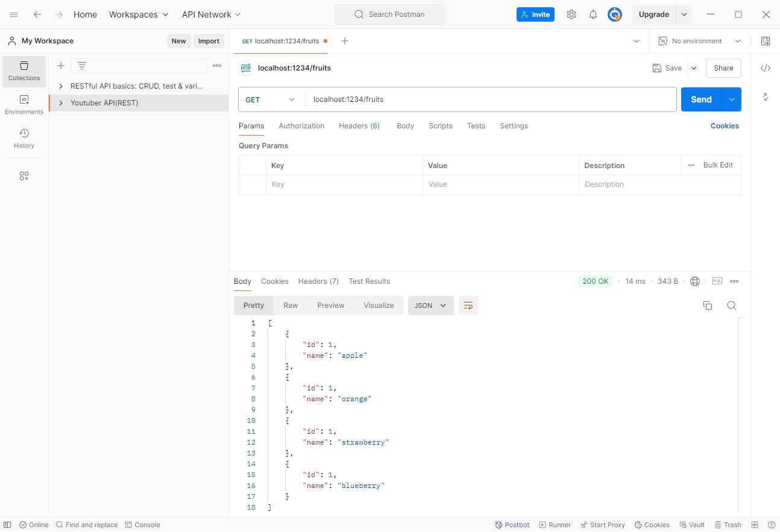This screenshot has width=780, height=532.
Task: Open the code snippet panel icon
Action: (x=766, y=68)
